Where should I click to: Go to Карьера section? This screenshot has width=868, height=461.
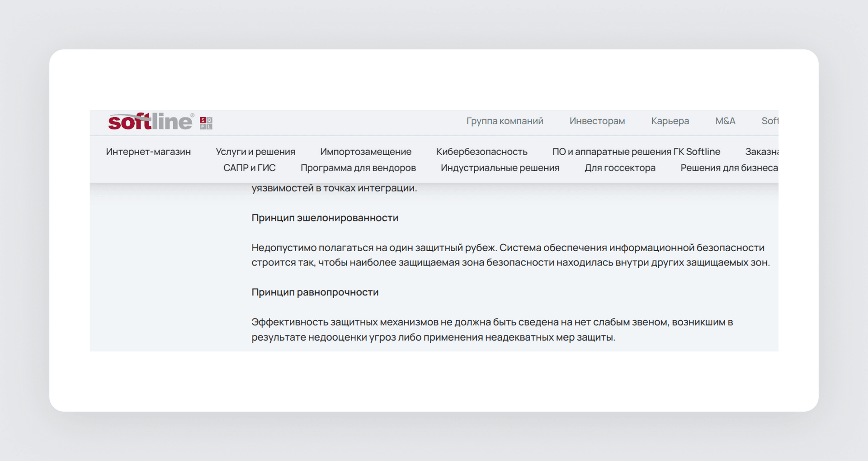click(670, 121)
